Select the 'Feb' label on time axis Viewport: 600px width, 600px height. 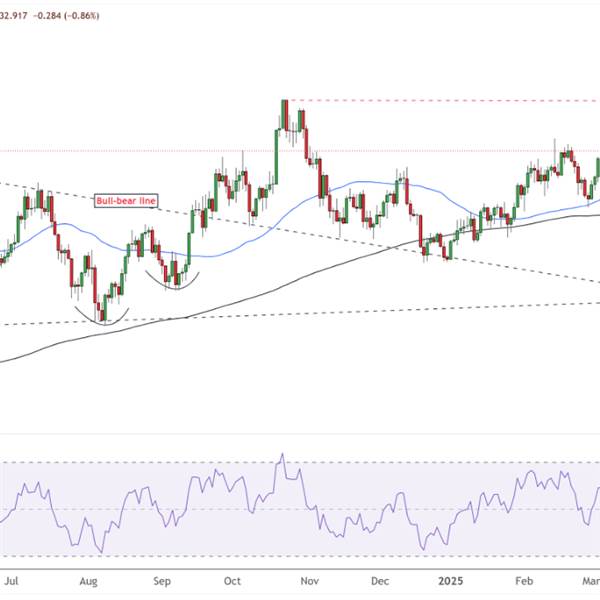524,581
